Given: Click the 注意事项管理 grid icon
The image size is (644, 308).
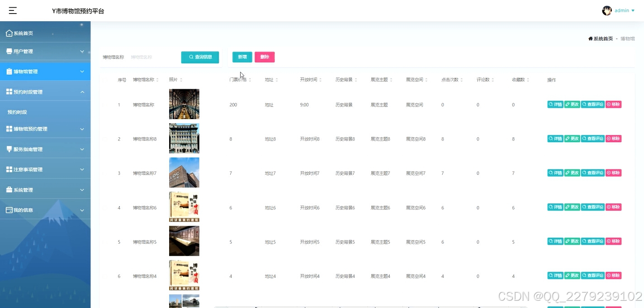Looking at the screenshot, I should pos(9,169).
